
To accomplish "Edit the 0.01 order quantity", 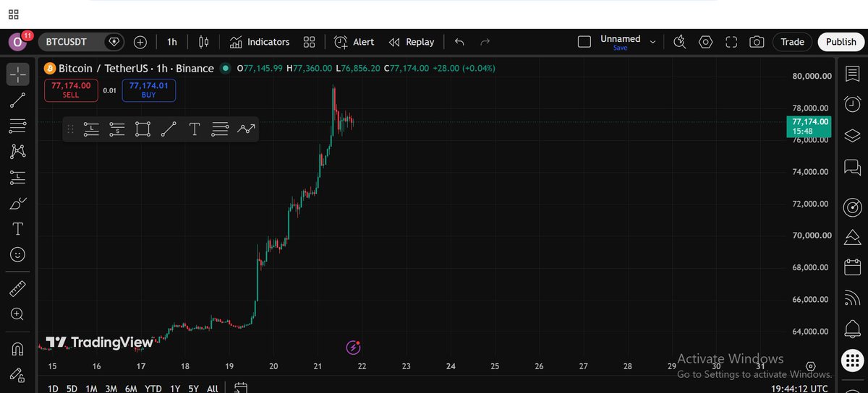I will coord(109,90).
